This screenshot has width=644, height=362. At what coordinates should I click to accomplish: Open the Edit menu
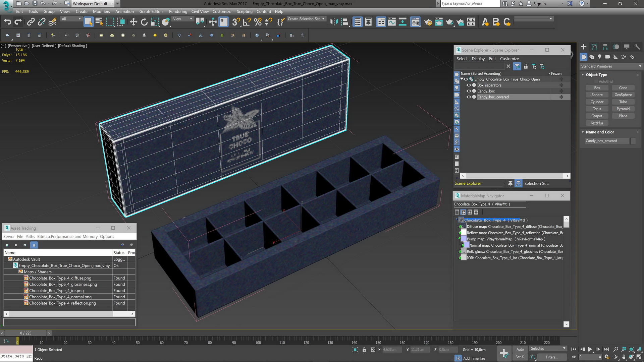coord(19,11)
